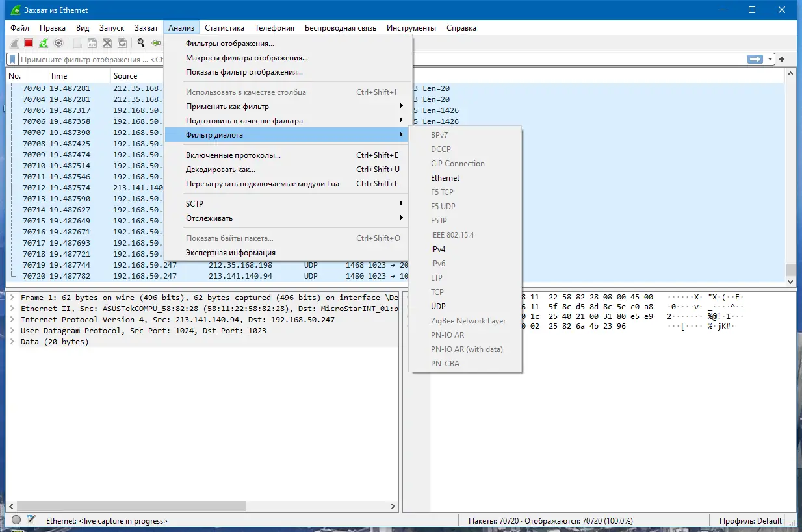Select Ethernet in conversation filter submenu
802x532 pixels.
pos(465,178)
